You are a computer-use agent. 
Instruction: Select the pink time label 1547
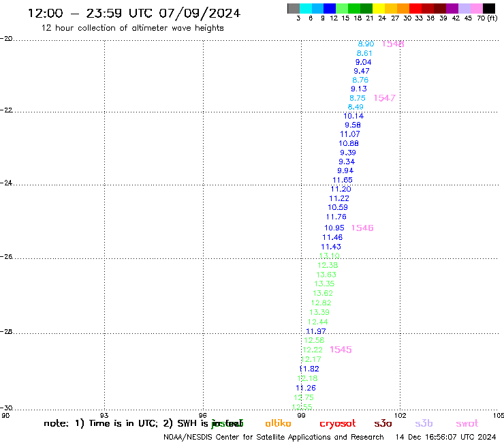384,98
